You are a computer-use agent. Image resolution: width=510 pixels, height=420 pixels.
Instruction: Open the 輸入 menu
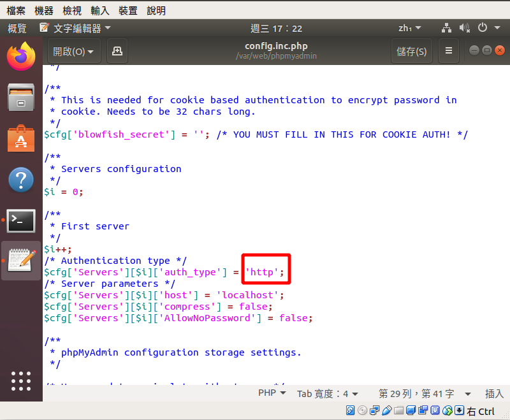click(100, 11)
